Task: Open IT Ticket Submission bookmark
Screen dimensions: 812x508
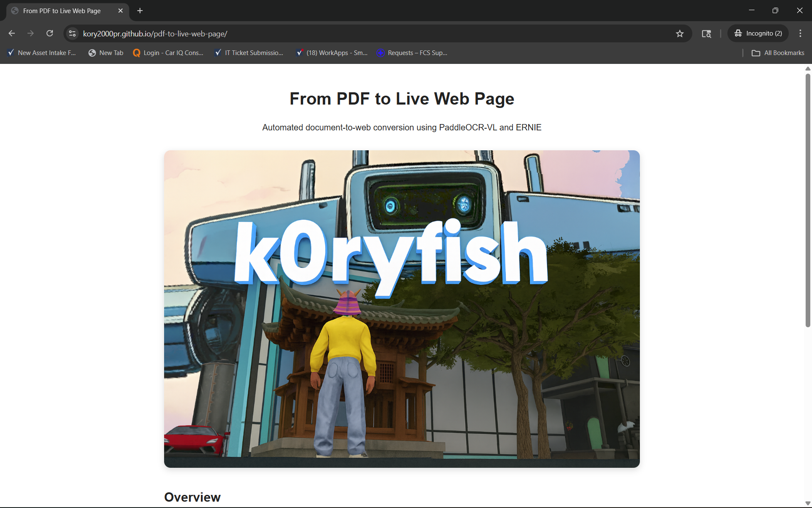Action: [249, 53]
